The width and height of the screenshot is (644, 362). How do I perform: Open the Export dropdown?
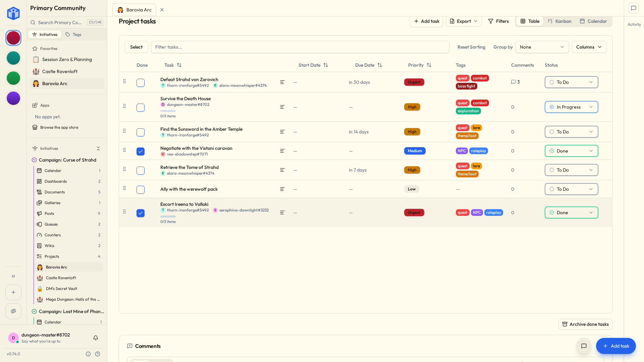[464, 21]
